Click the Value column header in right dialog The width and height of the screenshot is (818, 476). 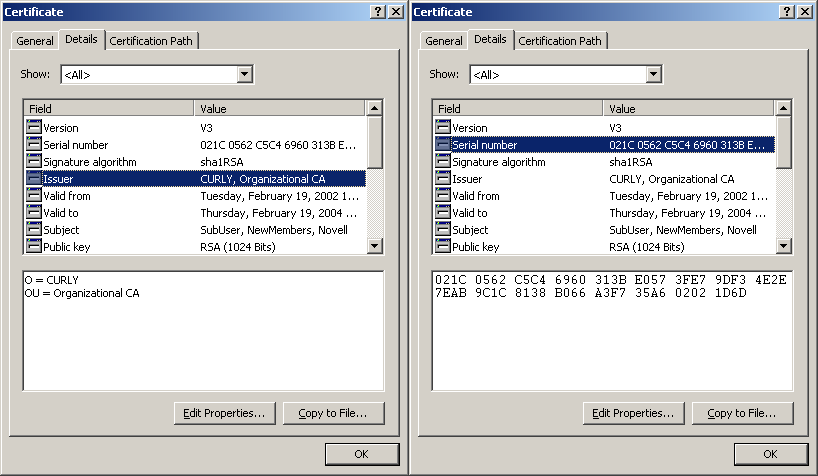(x=688, y=109)
